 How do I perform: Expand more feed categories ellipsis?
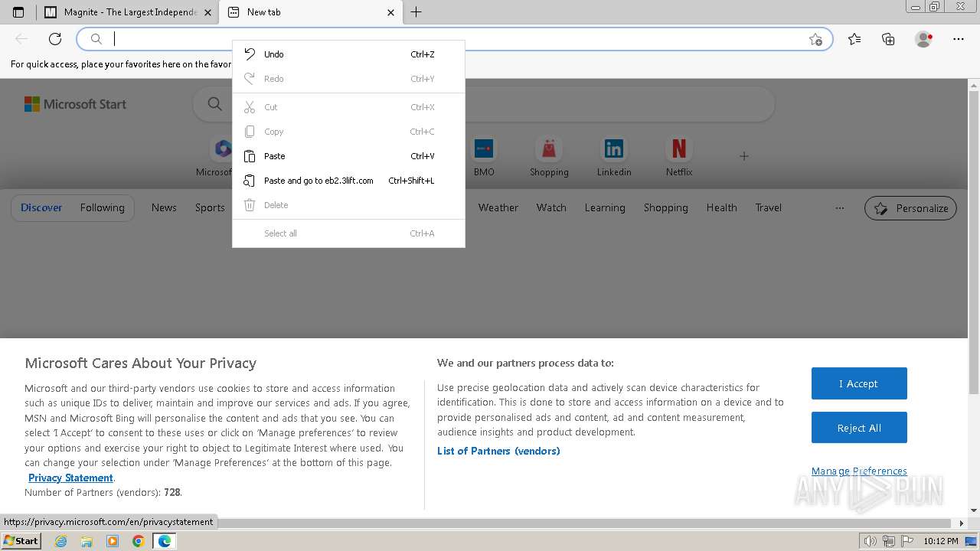coord(840,207)
